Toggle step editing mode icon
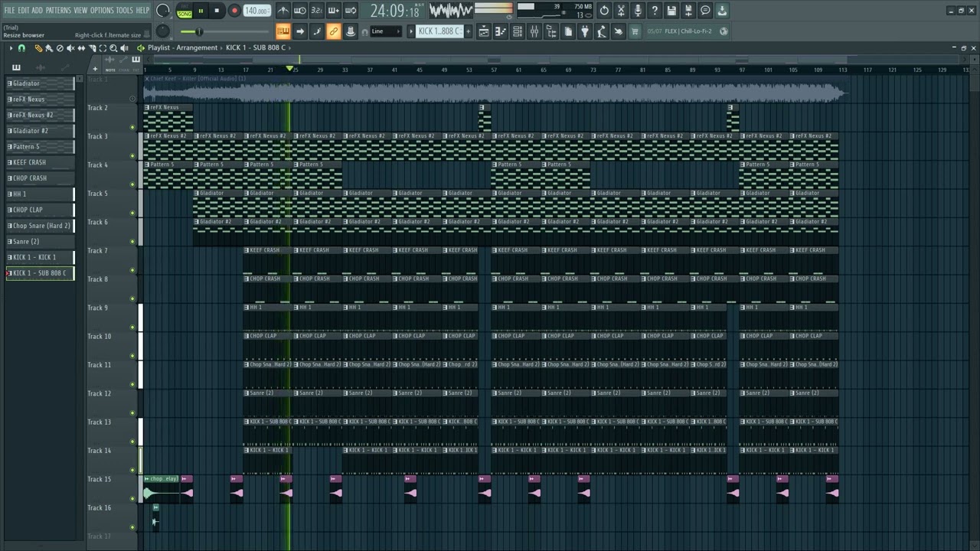 pyautogui.click(x=317, y=31)
